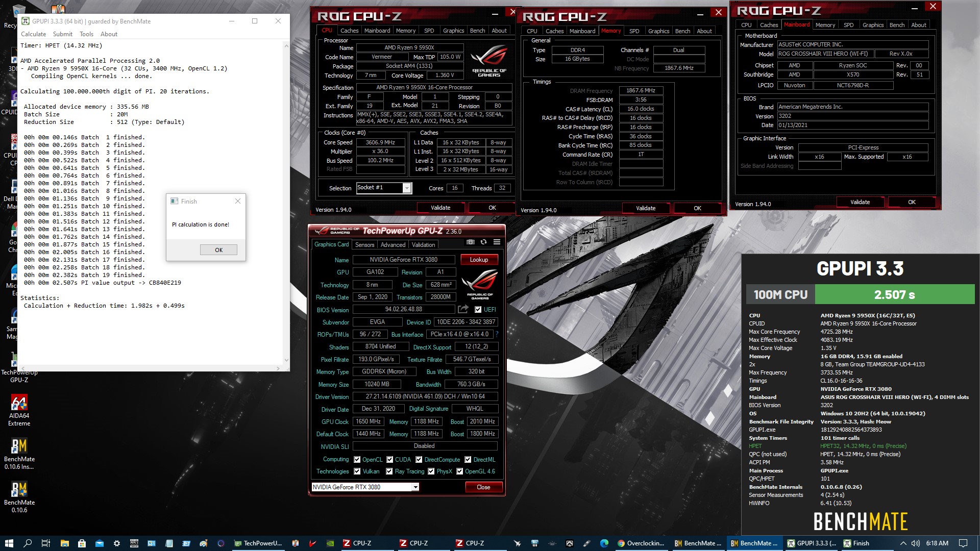Open the Tools menu in GPUPI
Image resolution: width=980 pixels, height=551 pixels.
tap(86, 34)
